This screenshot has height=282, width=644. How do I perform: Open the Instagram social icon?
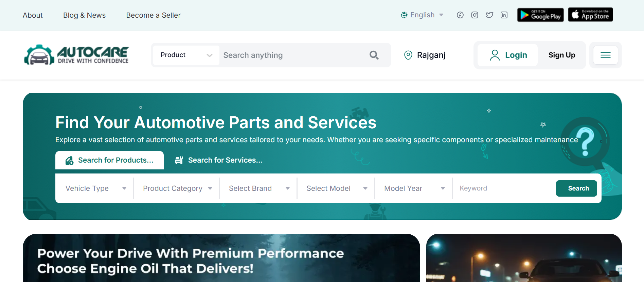pyautogui.click(x=475, y=15)
